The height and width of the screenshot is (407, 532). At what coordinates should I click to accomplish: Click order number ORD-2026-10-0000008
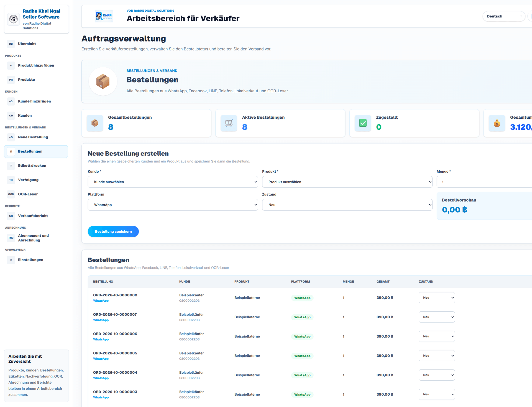point(115,295)
